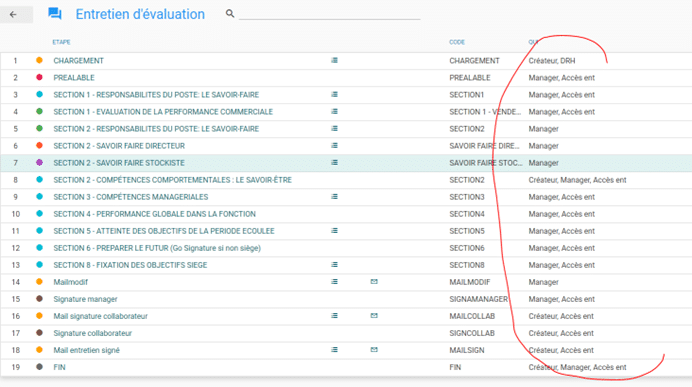Open the Mailmodif step

coord(71,282)
